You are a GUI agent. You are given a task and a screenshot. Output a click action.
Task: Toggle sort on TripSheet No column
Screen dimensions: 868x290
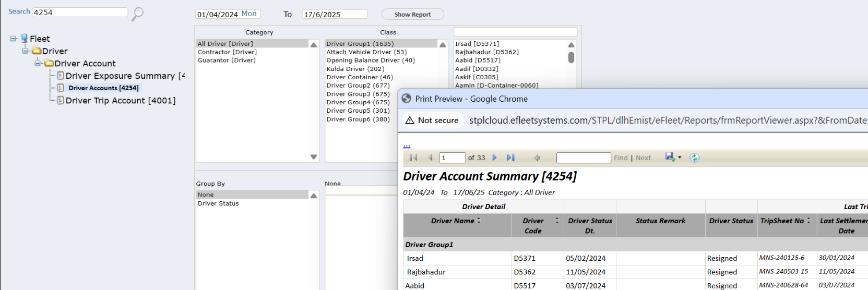808,221
